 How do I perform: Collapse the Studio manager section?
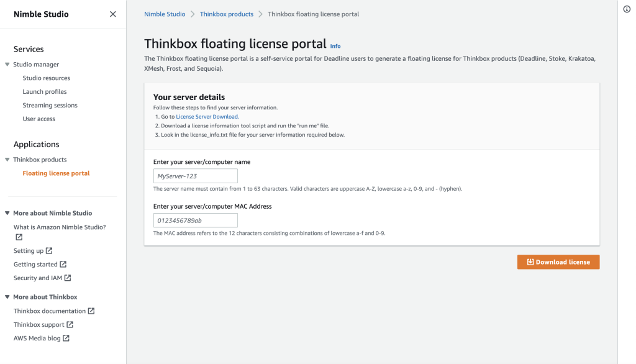point(6,64)
